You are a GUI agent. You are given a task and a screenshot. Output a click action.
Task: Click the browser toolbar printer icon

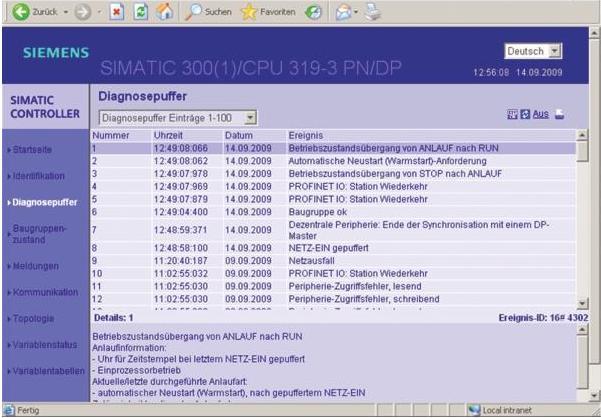(373, 12)
